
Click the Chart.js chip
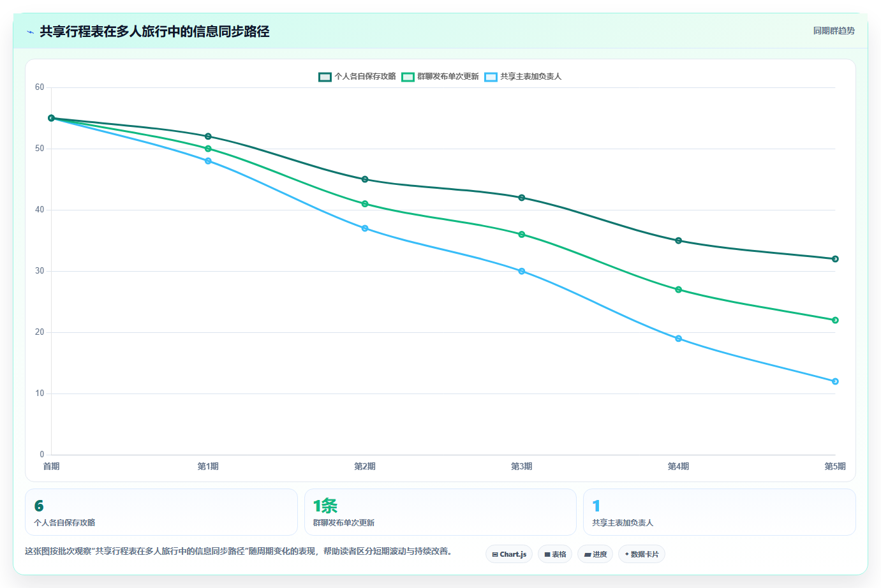509,554
